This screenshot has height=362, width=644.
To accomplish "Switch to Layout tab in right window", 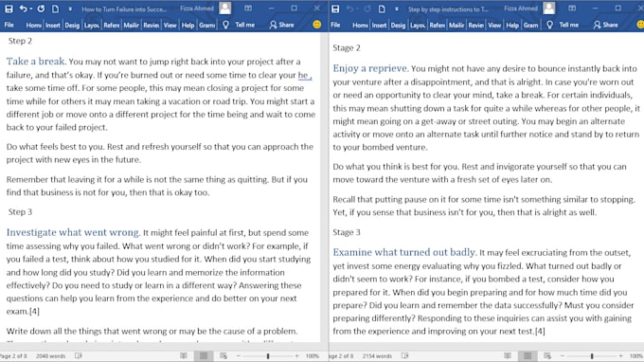I will (418, 25).
